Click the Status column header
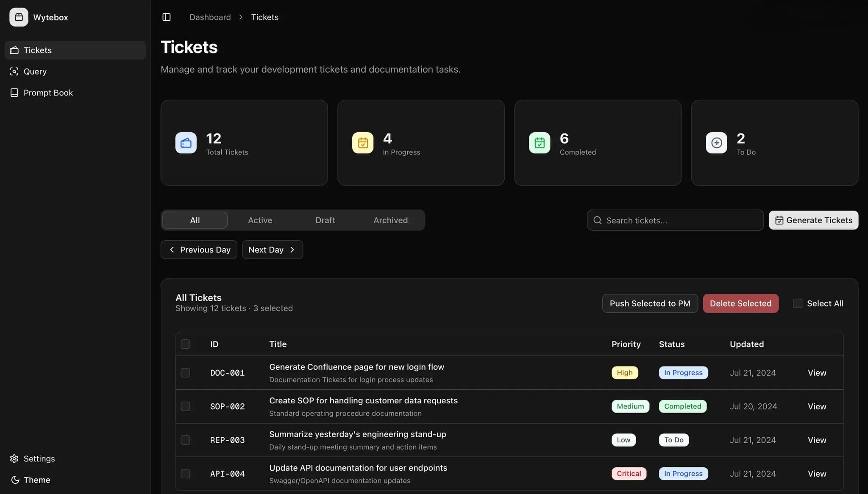This screenshot has height=494, width=868. coord(671,344)
